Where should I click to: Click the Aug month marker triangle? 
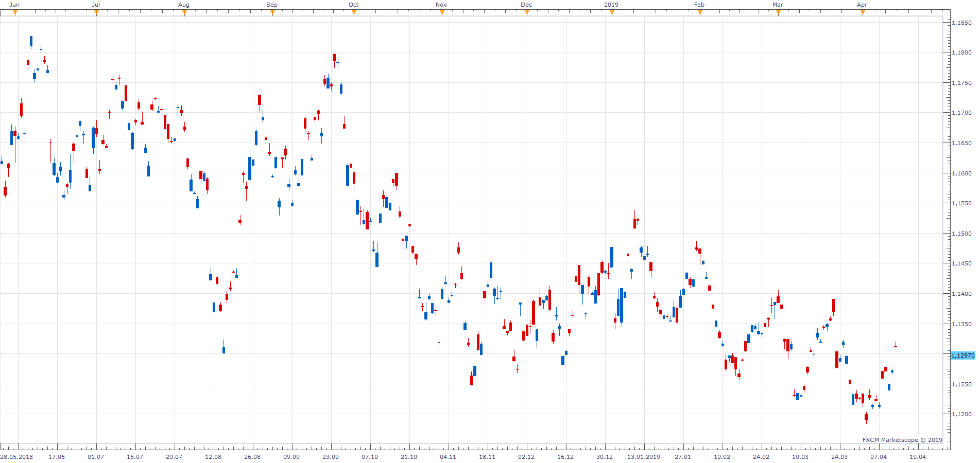(184, 13)
